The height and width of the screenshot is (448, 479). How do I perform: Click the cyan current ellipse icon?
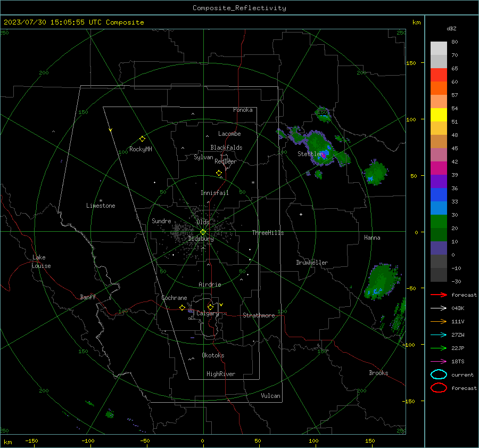click(439, 374)
